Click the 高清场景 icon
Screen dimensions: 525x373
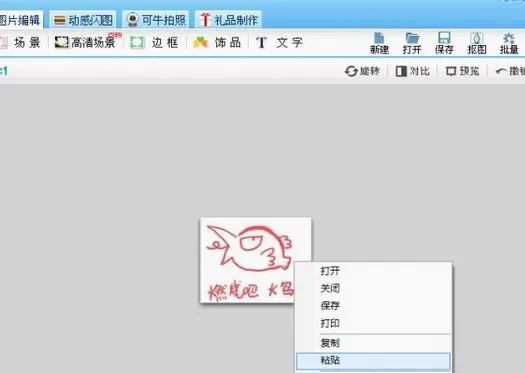click(x=62, y=43)
